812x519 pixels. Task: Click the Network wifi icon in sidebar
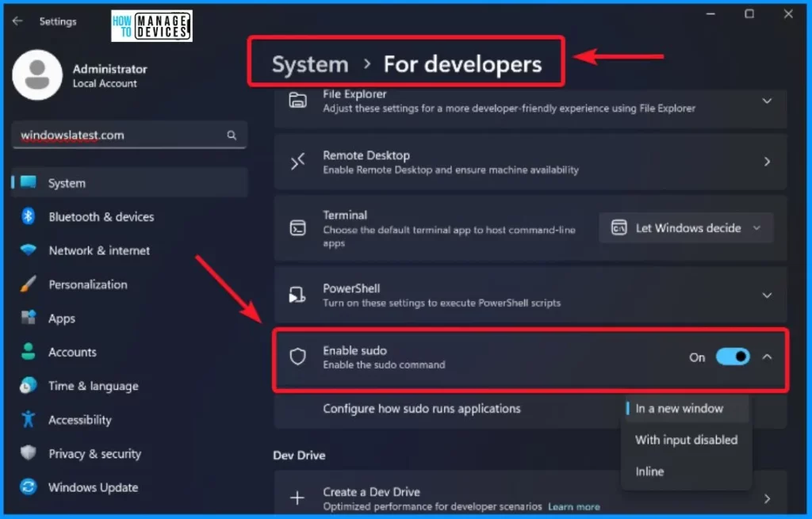(29, 250)
